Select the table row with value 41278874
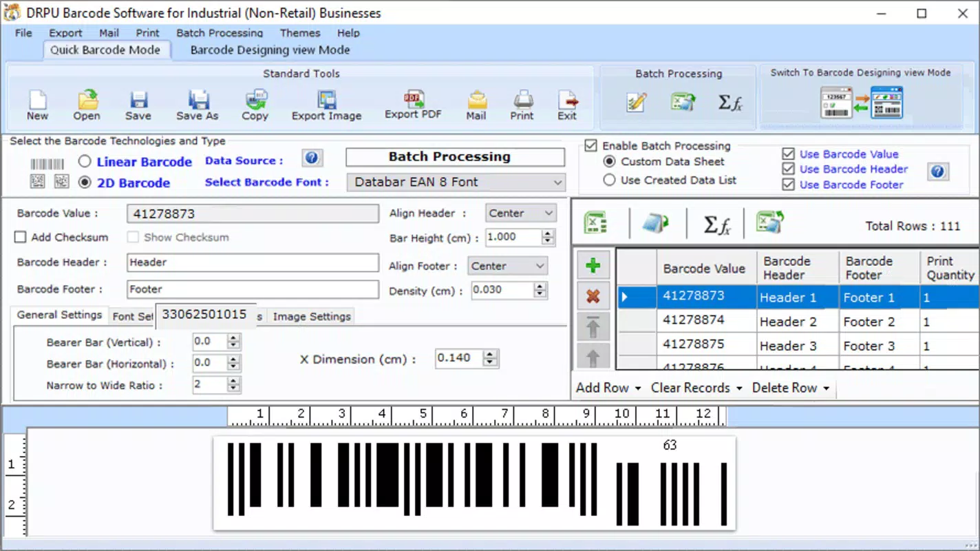 (x=798, y=321)
